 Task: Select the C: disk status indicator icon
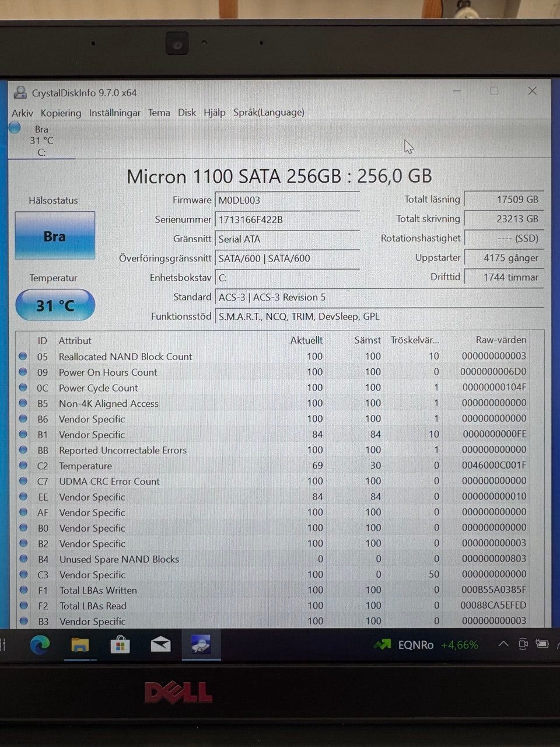point(15,128)
